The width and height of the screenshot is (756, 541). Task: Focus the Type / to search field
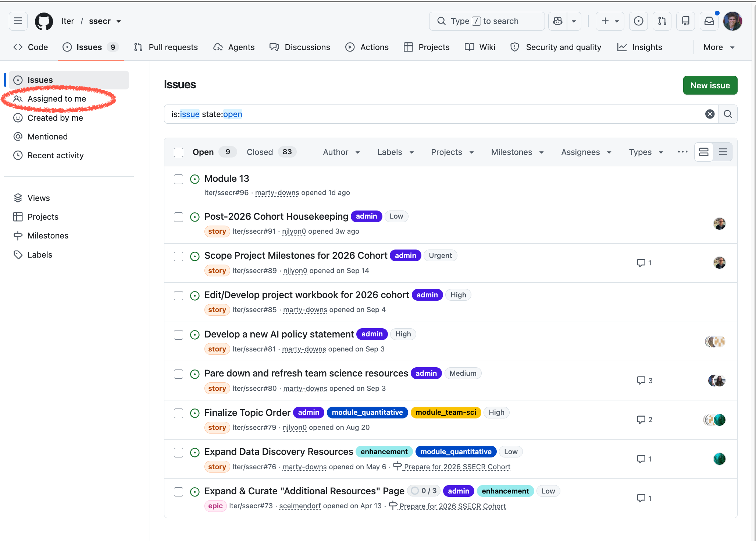(x=487, y=21)
